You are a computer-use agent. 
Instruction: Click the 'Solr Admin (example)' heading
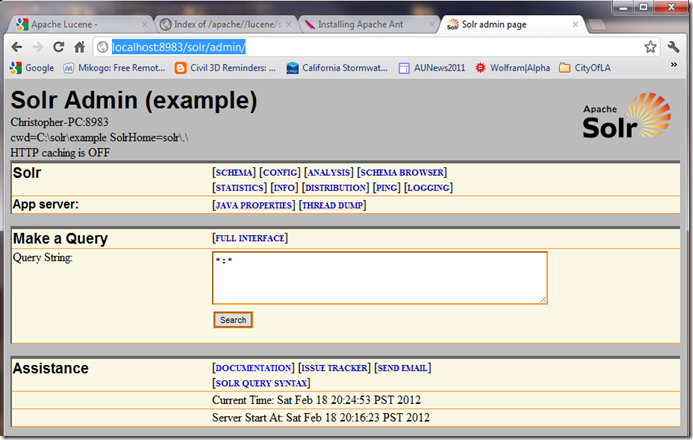click(x=134, y=100)
